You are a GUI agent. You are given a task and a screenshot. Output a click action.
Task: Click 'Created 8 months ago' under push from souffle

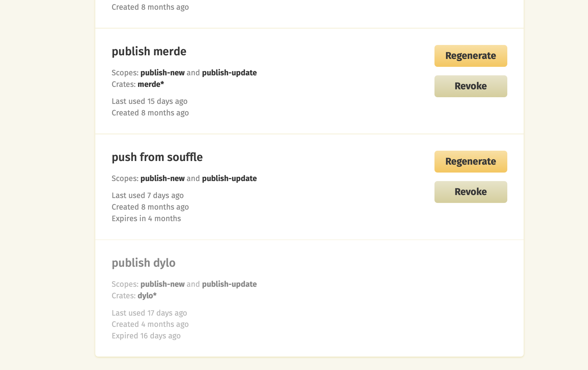[150, 207]
